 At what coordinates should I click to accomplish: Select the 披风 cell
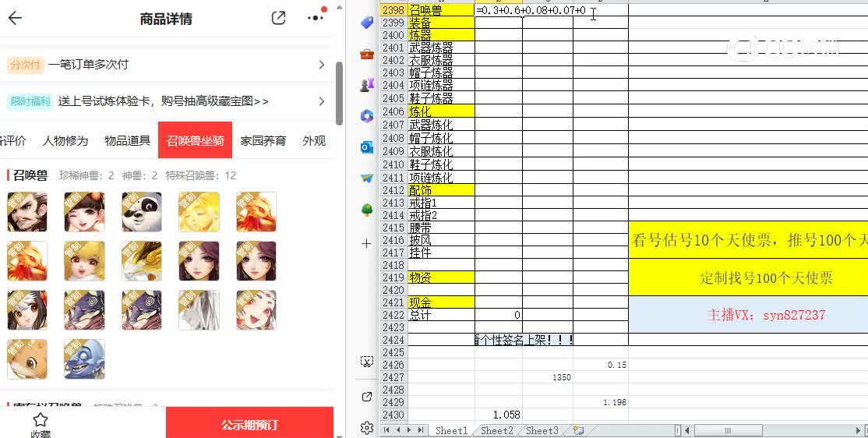441,240
